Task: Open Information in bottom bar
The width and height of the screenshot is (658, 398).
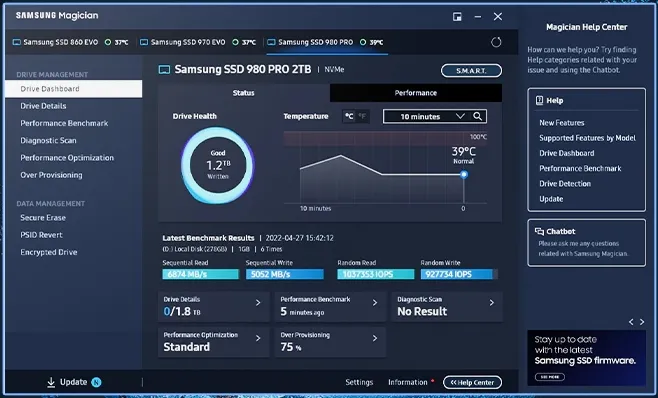Action: click(x=407, y=382)
